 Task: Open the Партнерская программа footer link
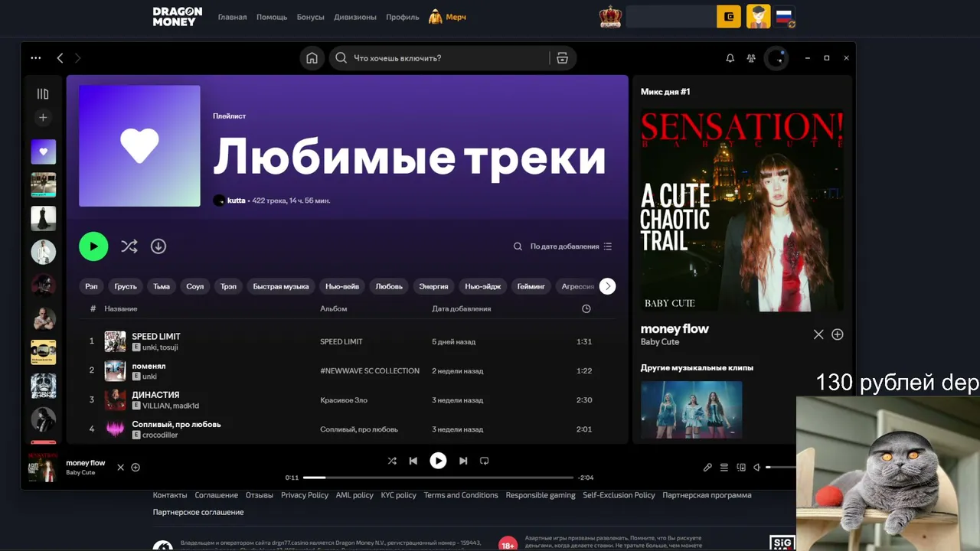coord(707,495)
